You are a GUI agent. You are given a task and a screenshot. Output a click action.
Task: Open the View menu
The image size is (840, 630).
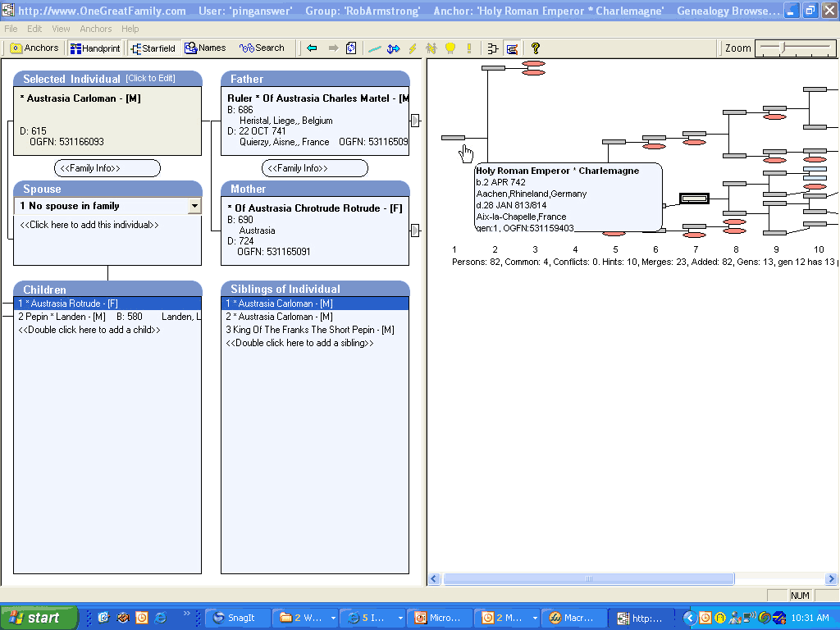61,29
